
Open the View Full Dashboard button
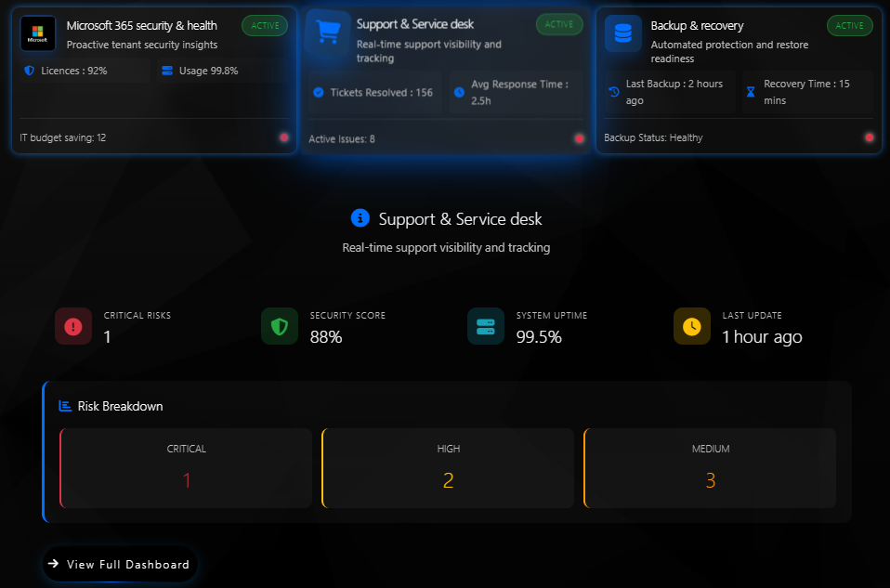click(x=120, y=564)
